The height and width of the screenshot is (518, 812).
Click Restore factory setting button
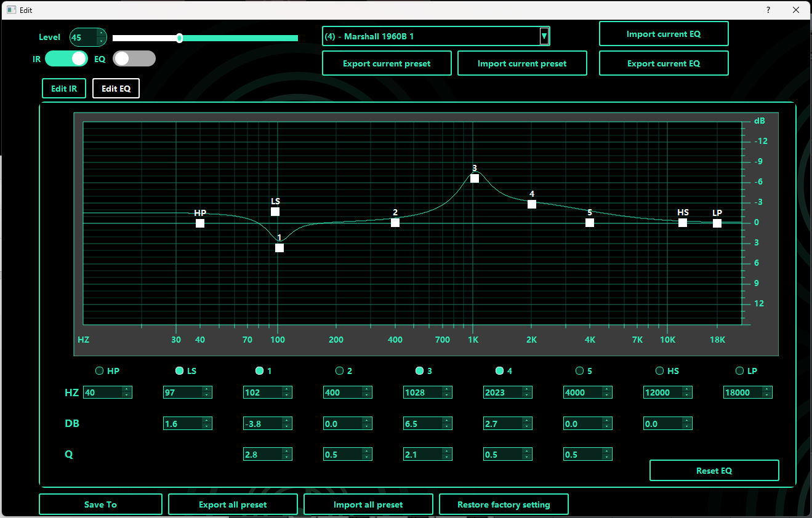coord(504,504)
